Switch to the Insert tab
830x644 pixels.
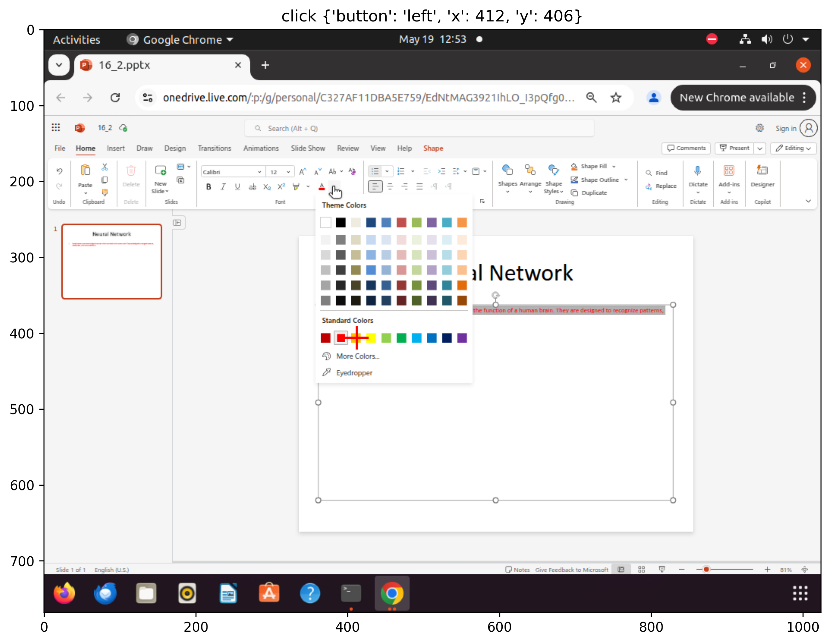click(x=115, y=148)
